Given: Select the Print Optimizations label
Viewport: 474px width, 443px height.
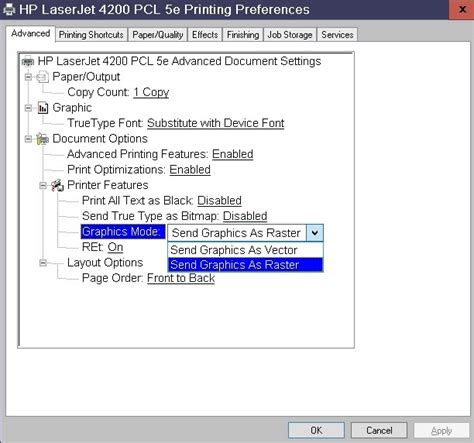Looking at the screenshot, I should (117, 170).
